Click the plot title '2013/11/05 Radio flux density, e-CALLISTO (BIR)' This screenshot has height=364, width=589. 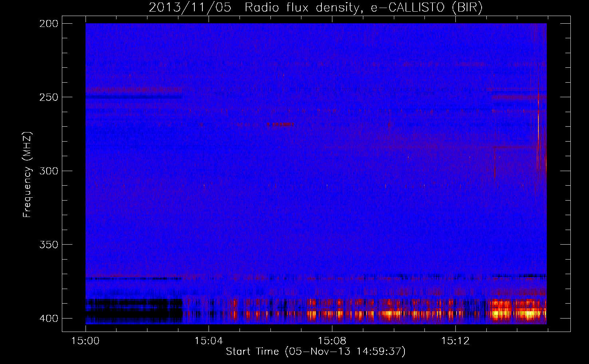[316, 8]
